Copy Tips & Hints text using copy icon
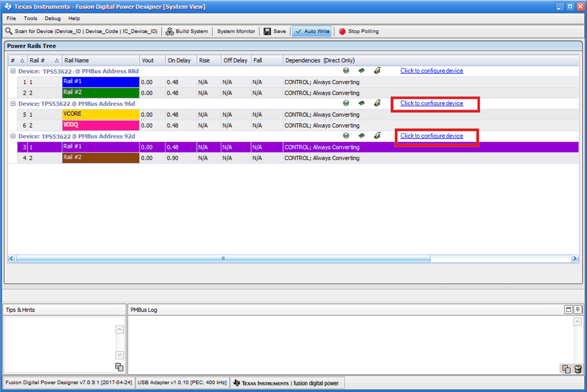 pyautogui.click(x=119, y=367)
